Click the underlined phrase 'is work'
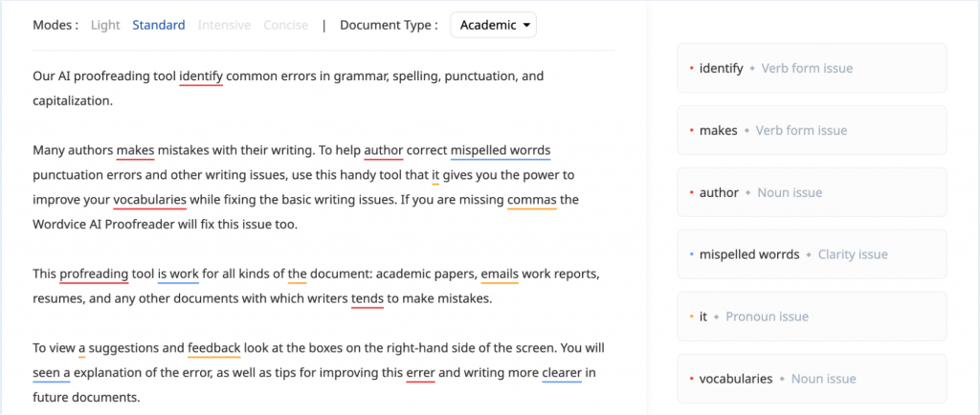The height and width of the screenshot is (415, 980). tap(178, 274)
